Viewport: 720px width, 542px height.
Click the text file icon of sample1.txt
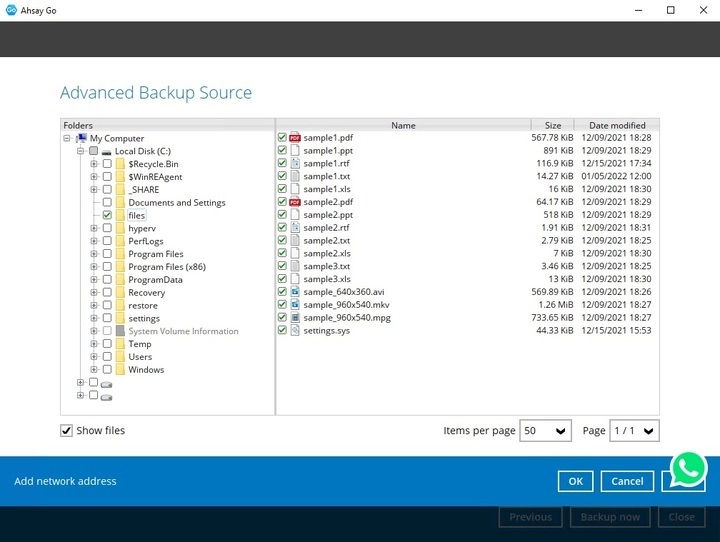(295, 176)
